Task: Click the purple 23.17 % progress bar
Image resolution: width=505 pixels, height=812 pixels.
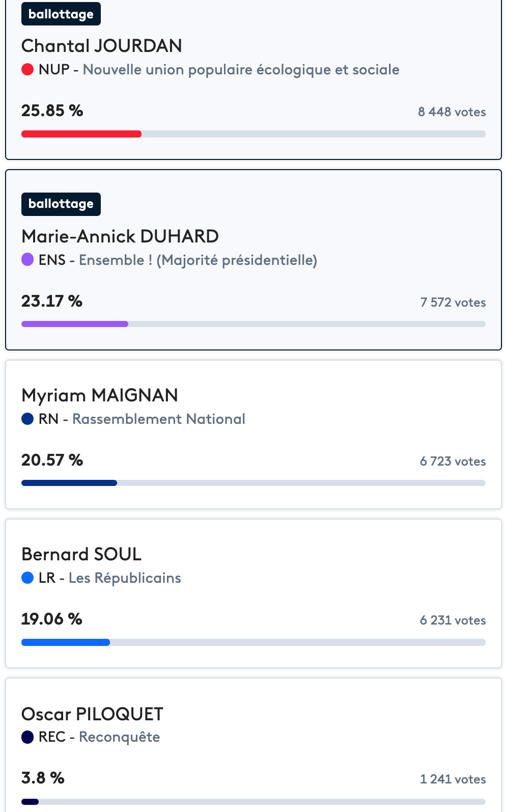Action: point(254,324)
